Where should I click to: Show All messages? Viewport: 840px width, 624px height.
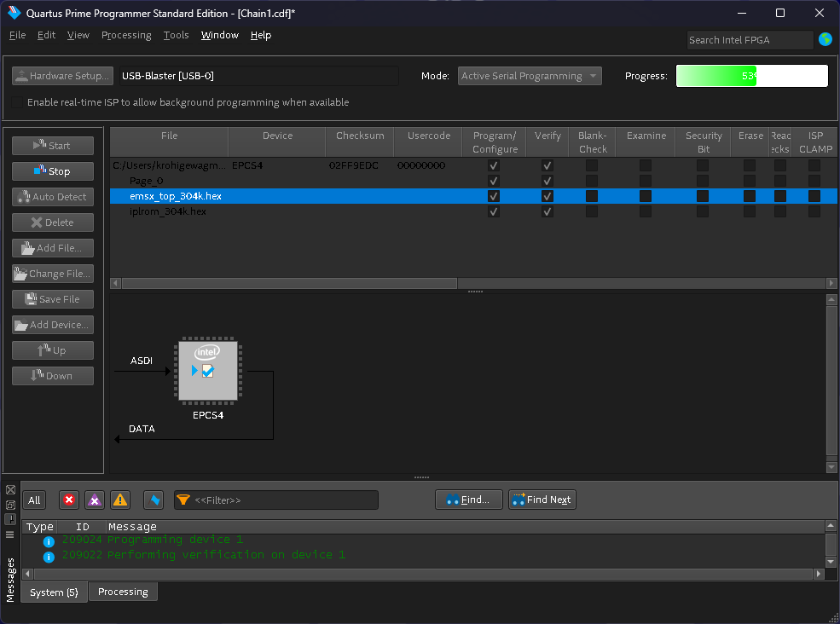34,500
